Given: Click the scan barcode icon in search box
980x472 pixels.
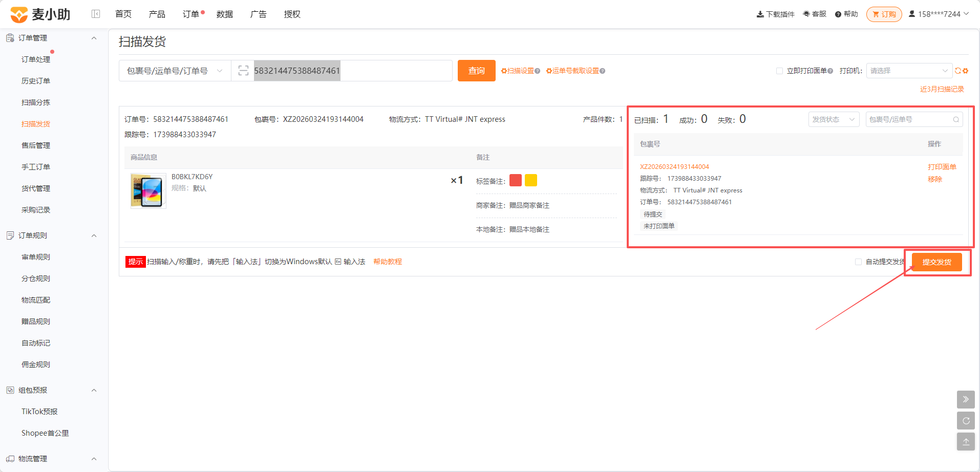Looking at the screenshot, I should [x=243, y=71].
